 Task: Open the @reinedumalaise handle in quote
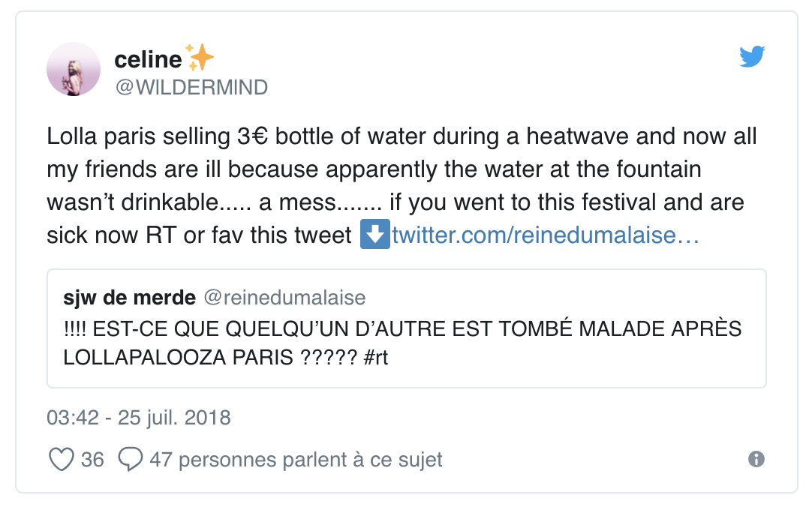tap(285, 298)
